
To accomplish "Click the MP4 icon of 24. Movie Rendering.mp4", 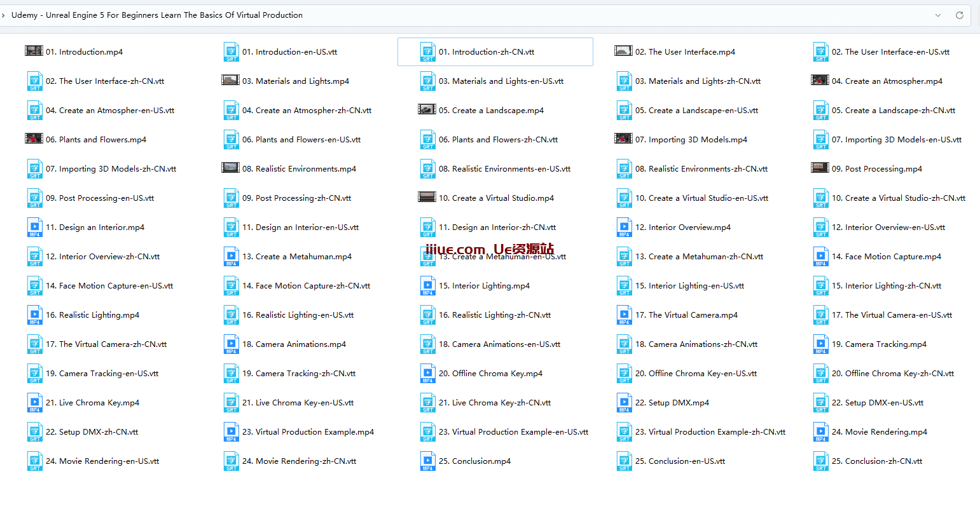I will pos(821,432).
